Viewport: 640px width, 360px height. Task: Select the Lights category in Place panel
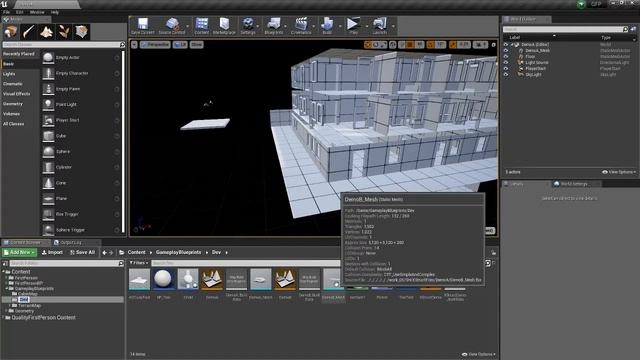[x=9, y=74]
